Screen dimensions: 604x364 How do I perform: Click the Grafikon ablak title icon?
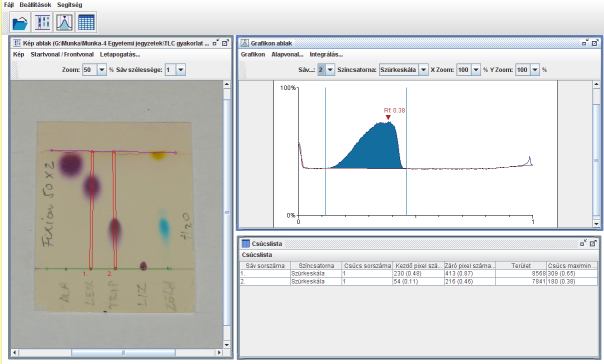pyautogui.click(x=245, y=43)
